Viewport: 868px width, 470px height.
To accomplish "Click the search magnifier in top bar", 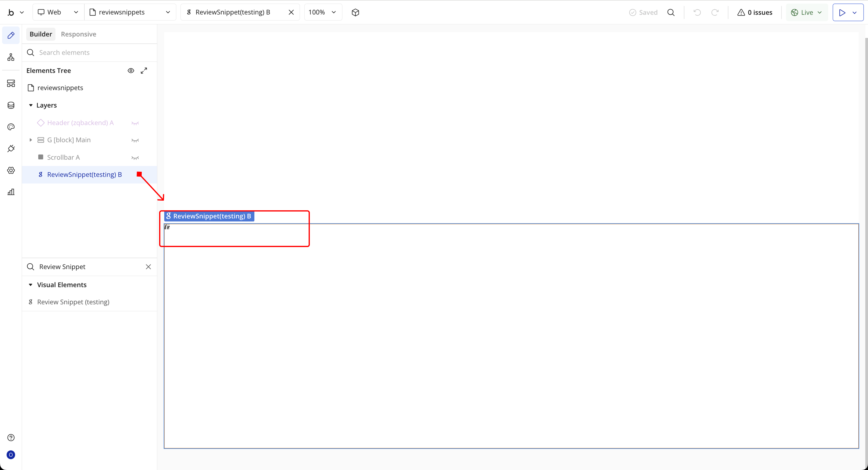I will coord(671,12).
